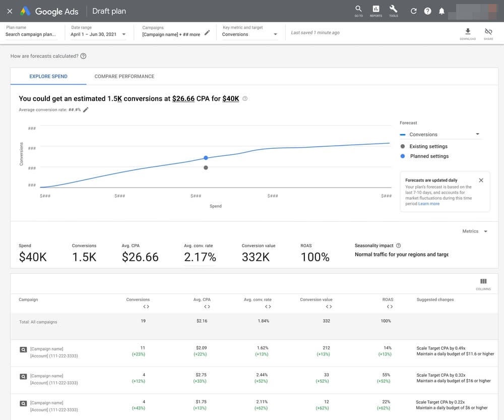This screenshot has height=420, width=504.
Task: Select the Explore Spend tab
Action: tap(48, 77)
